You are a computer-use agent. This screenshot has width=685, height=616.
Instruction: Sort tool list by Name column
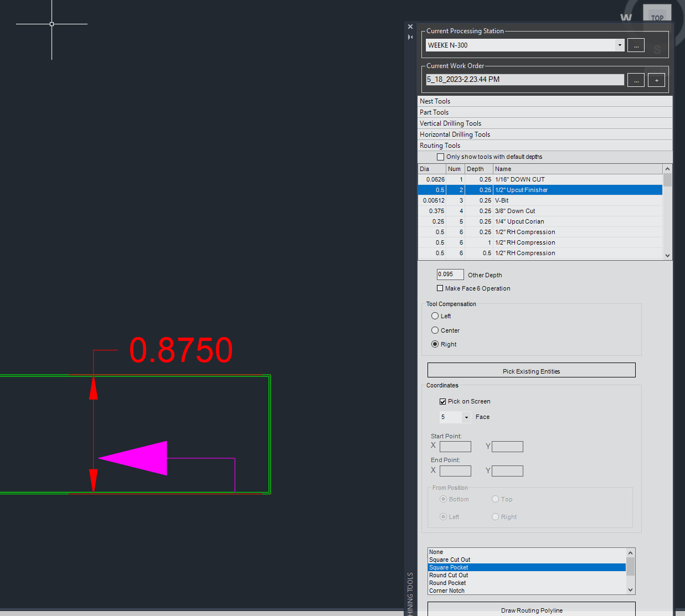coord(578,169)
